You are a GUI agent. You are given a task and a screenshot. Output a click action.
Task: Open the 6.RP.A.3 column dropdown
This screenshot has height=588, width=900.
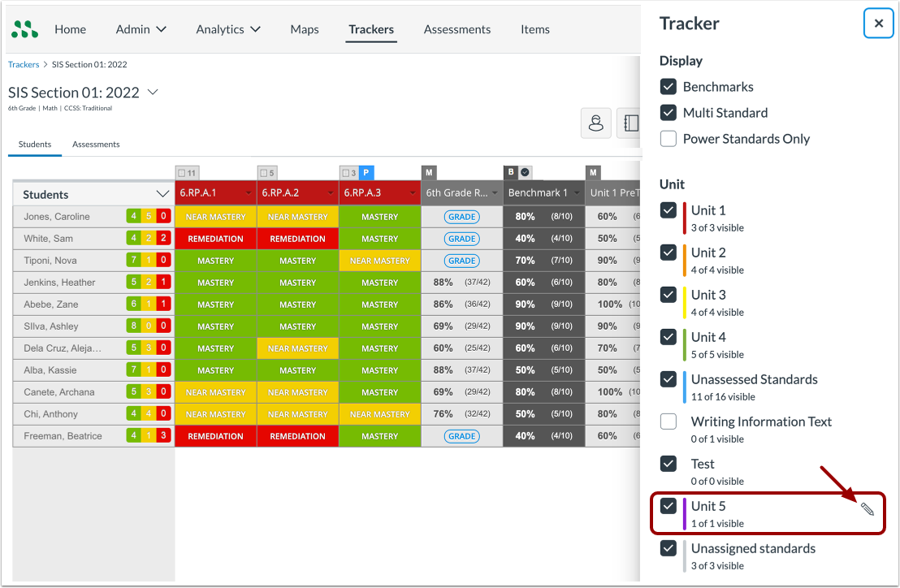coord(413,193)
